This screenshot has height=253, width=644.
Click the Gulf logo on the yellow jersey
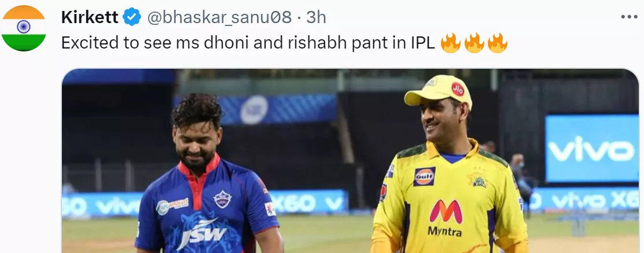[x=424, y=176]
